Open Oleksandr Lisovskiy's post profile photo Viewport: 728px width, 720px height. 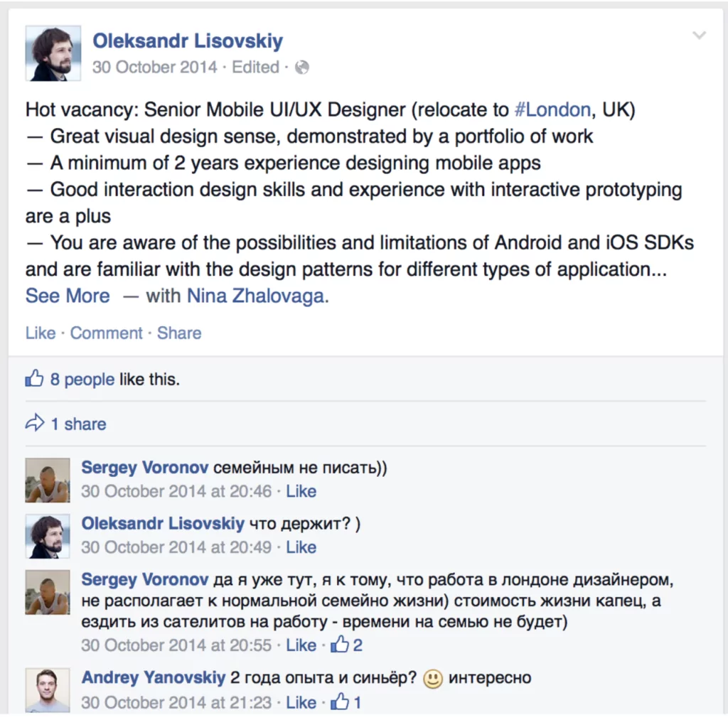click(53, 53)
